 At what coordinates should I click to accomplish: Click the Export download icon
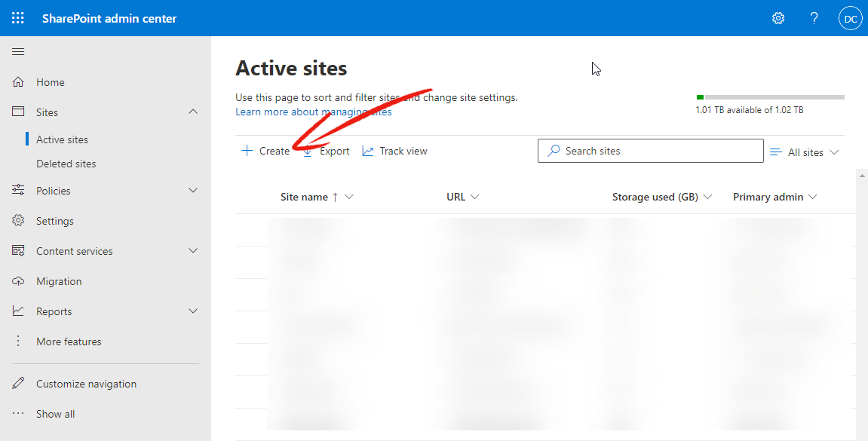tap(307, 151)
